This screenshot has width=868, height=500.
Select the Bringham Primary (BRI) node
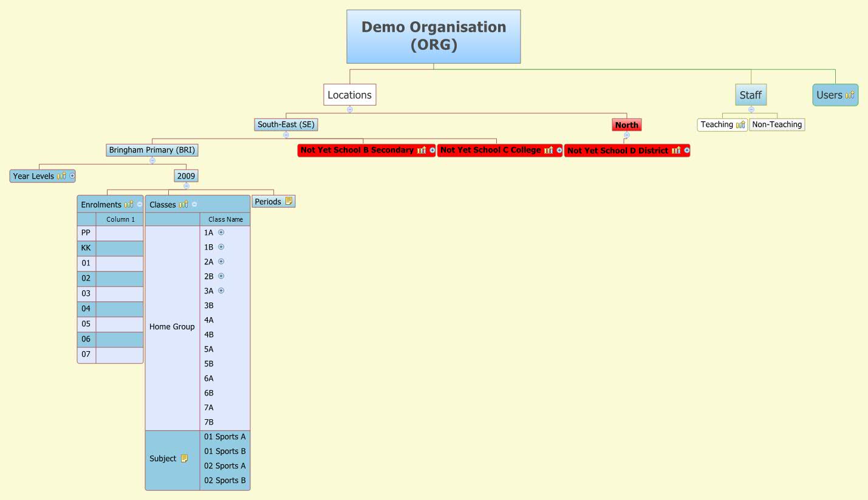pyautogui.click(x=152, y=149)
